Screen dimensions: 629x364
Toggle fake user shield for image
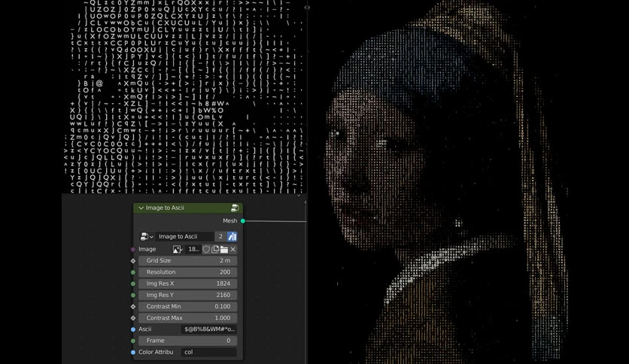point(206,250)
